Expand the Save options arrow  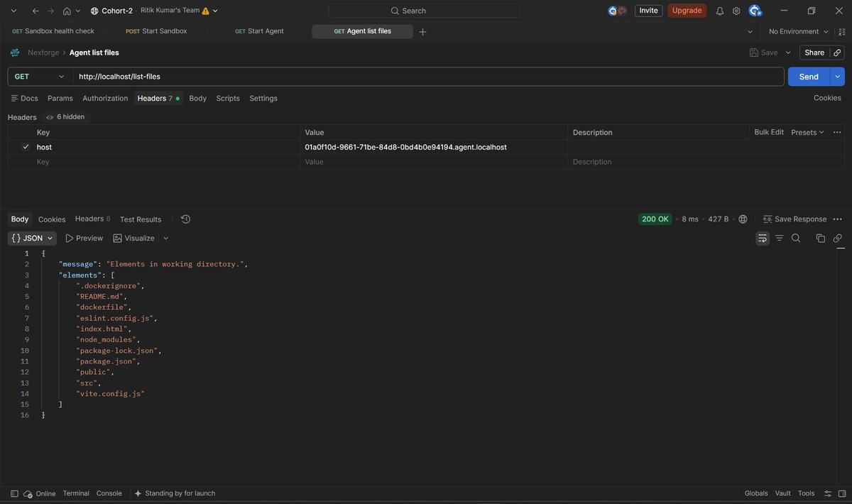click(788, 53)
